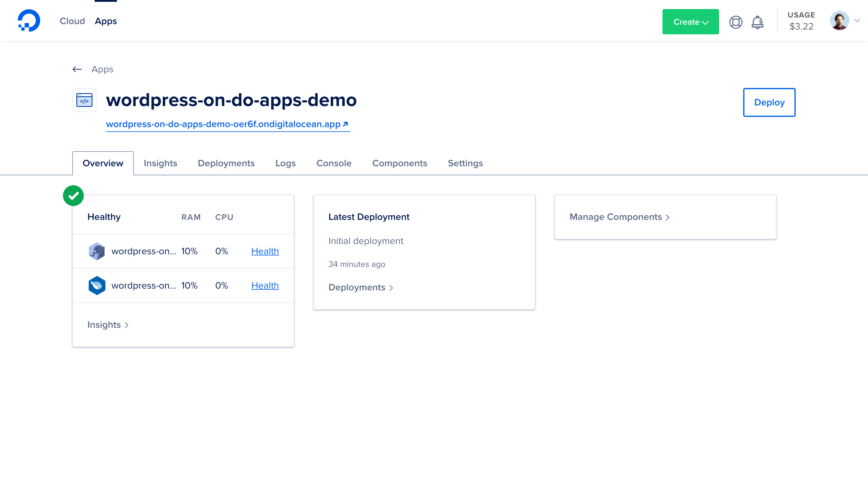Click the back arrow to Apps
Screen dimensions: 868x488
(77, 69)
